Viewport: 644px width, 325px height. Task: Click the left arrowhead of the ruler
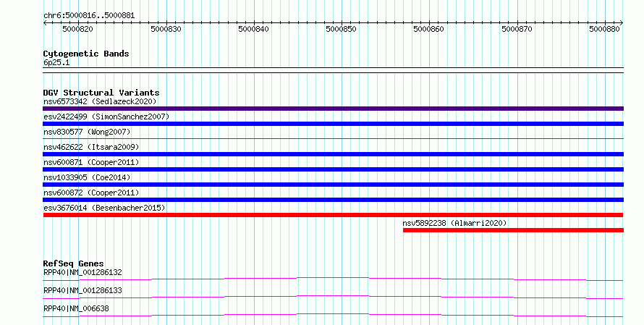[x=45, y=23]
